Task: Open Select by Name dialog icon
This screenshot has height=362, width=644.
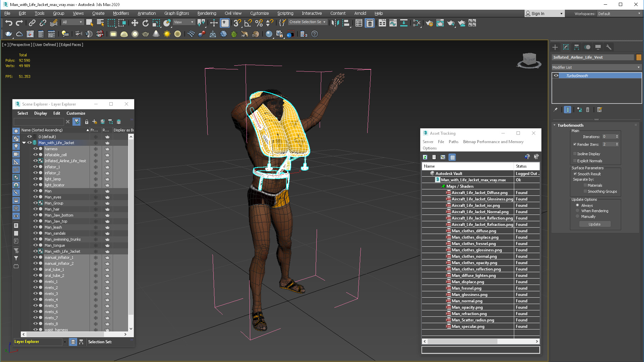Action: (x=100, y=23)
